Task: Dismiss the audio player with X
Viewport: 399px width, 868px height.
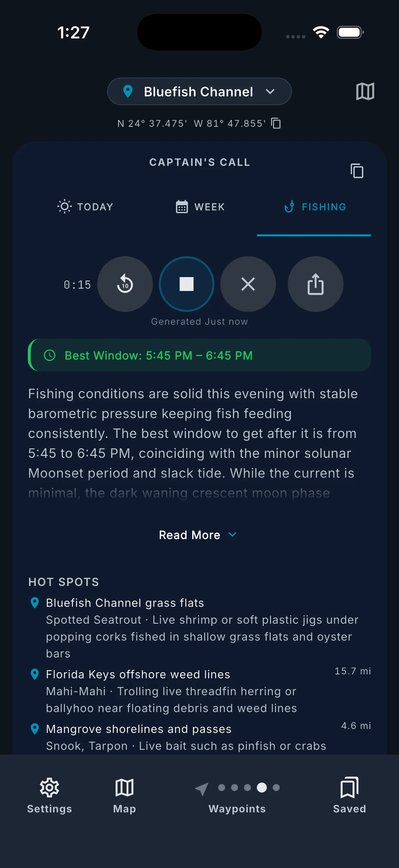Action: coord(248,284)
